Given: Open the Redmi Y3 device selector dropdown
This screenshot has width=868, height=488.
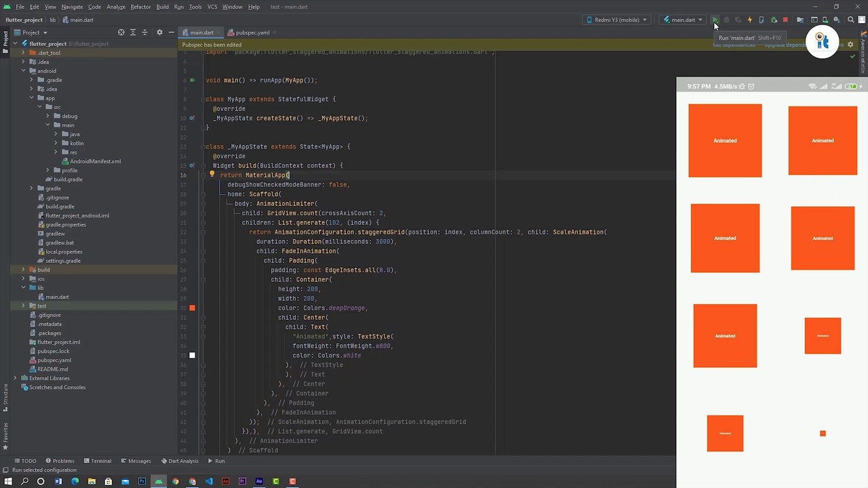Looking at the screenshot, I should (x=616, y=20).
